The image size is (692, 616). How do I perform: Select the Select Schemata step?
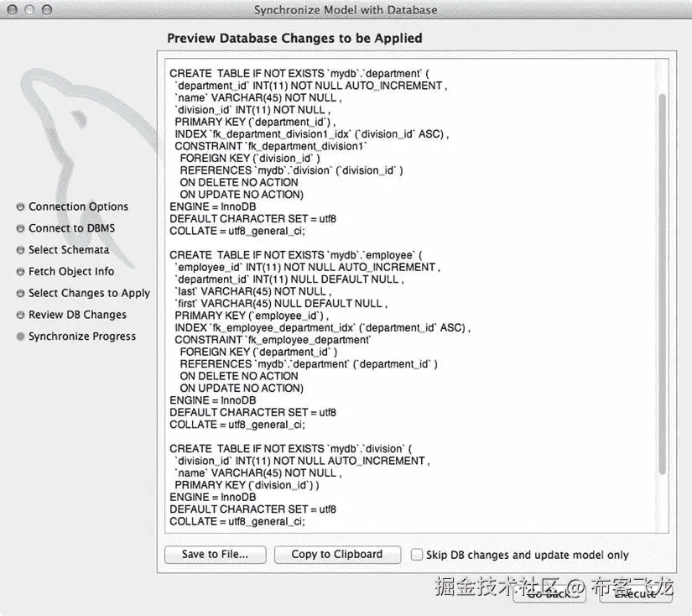point(69,250)
